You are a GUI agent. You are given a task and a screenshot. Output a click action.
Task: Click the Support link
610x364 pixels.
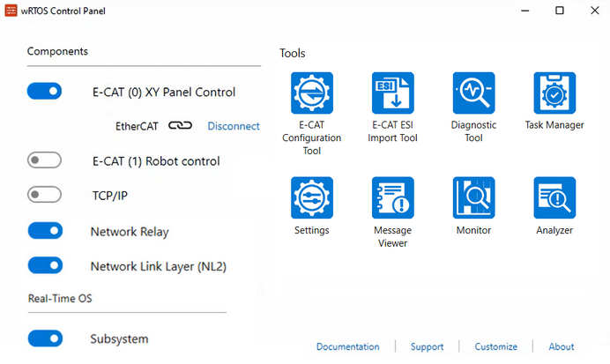(427, 346)
